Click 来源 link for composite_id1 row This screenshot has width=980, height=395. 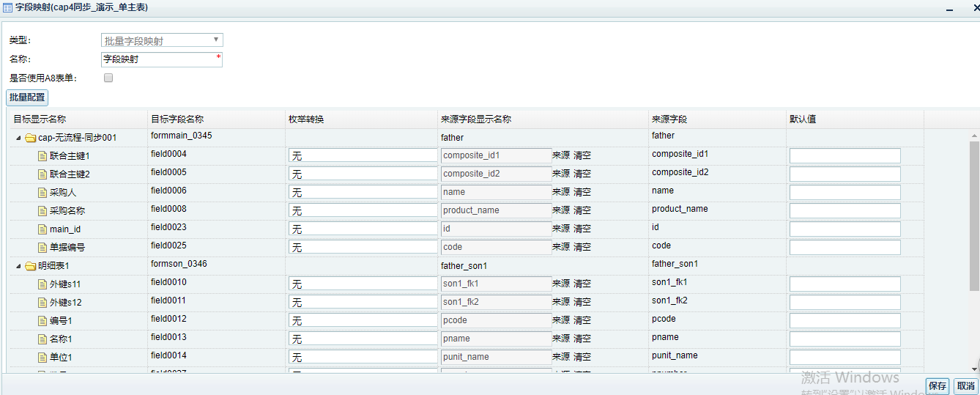[560, 155]
